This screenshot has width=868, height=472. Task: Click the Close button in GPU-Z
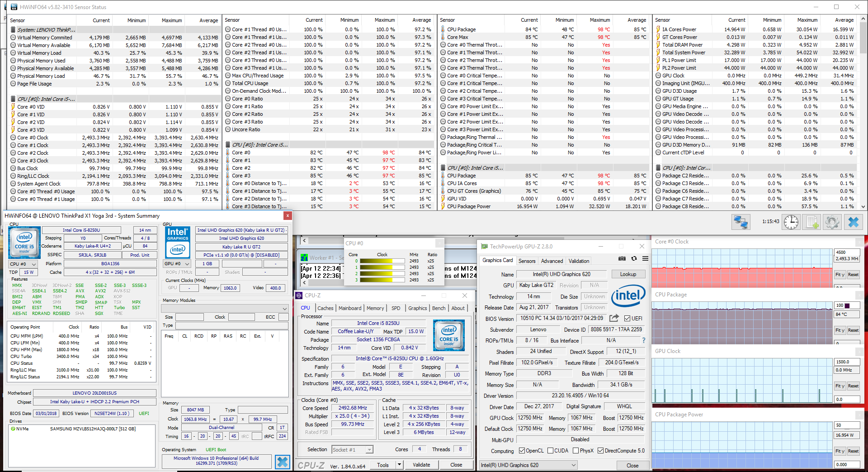click(632, 465)
